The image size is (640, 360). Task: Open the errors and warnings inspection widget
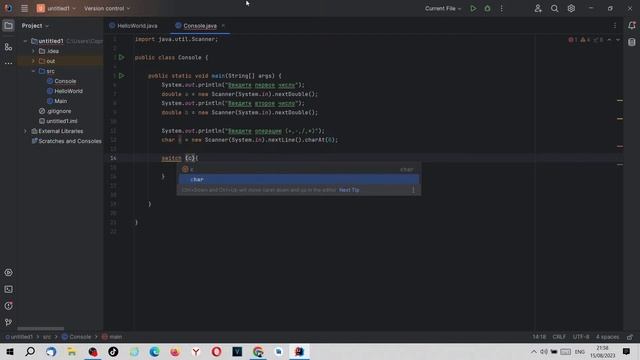click(x=586, y=40)
